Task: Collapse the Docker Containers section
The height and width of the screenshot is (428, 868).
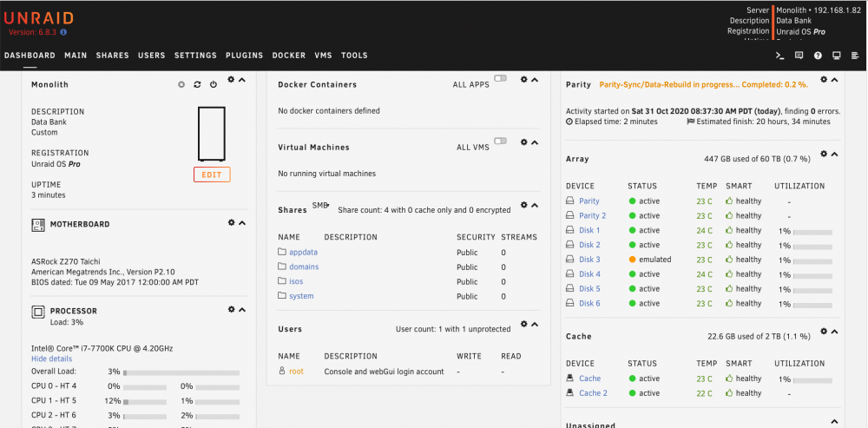Action: coord(534,80)
